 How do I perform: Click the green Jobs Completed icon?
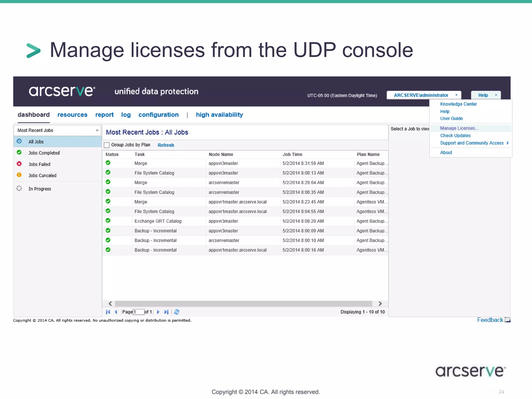point(19,152)
